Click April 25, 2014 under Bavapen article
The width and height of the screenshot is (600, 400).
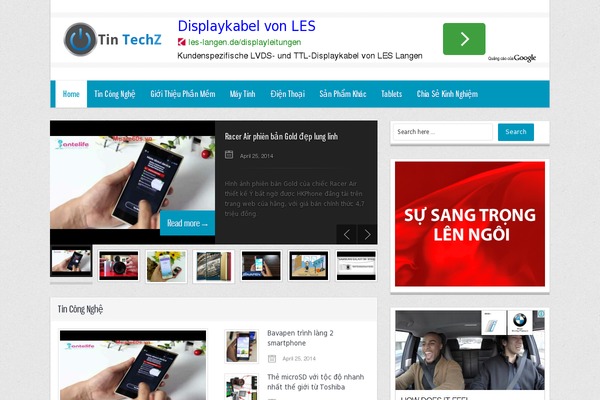click(299, 359)
